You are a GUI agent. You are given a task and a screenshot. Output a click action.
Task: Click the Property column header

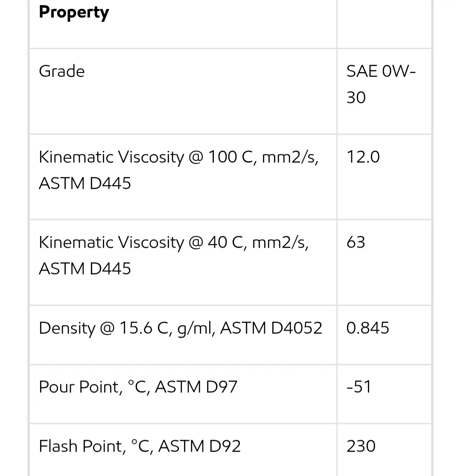click(74, 13)
